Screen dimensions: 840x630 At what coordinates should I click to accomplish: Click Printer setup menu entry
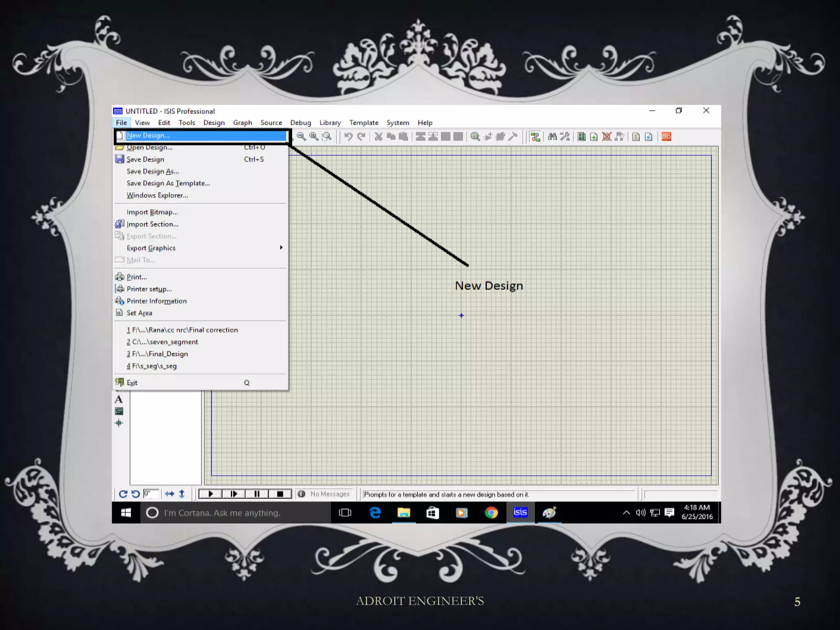pyautogui.click(x=149, y=289)
